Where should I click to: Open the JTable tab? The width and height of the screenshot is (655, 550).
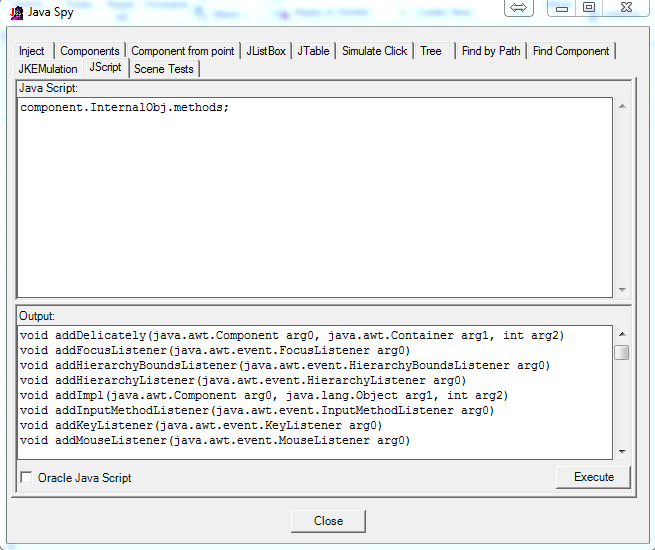coord(313,51)
